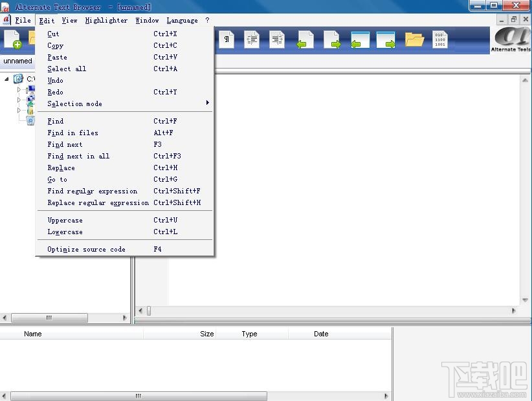Select the Computer icon in folder tree
Screen dimensions: 532x401
tap(31, 89)
